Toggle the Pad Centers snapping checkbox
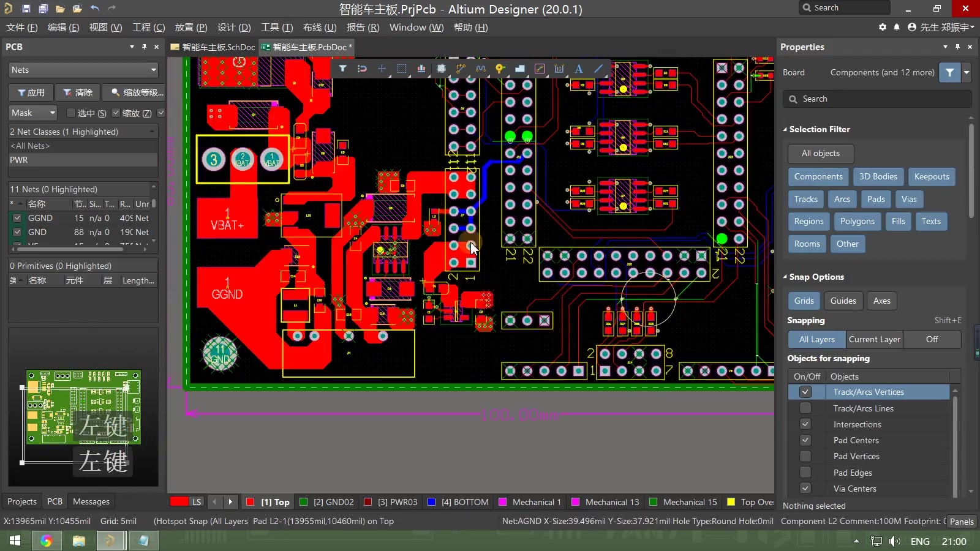This screenshot has height=551, width=980. coord(805,440)
